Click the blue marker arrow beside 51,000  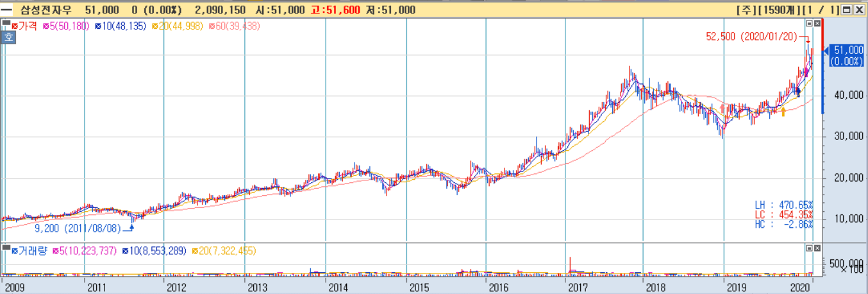825,49
